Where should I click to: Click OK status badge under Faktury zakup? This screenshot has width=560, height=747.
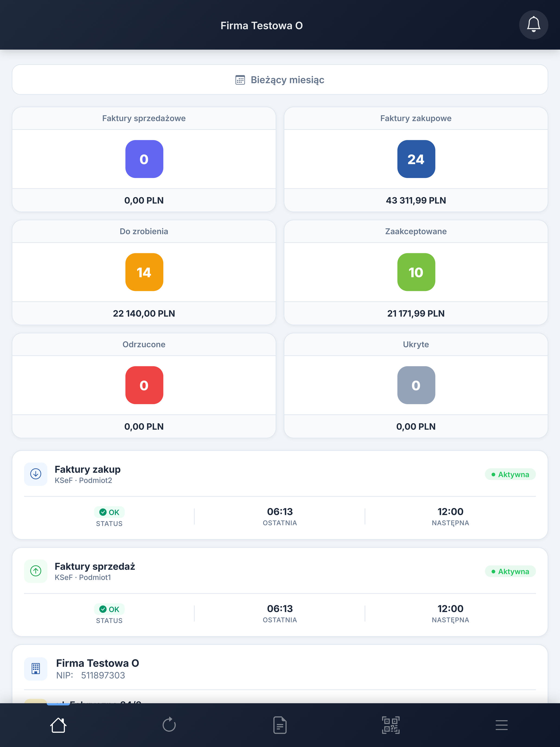pyautogui.click(x=109, y=512)
